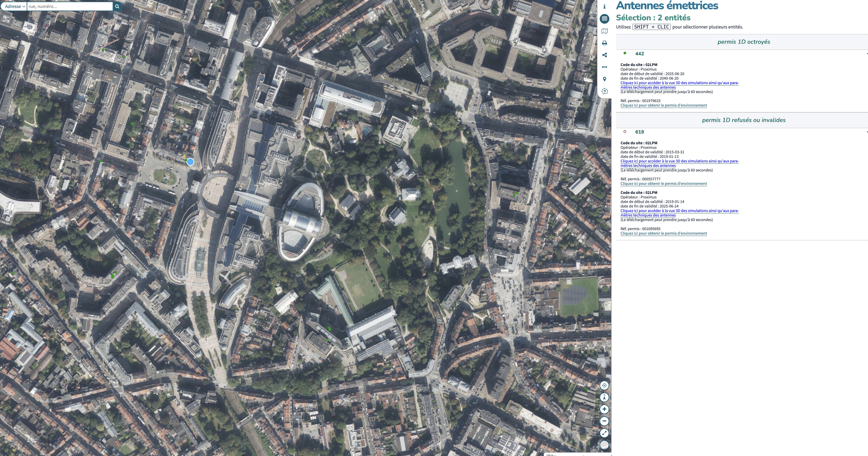Open the map layers icon
Image resolution: width=868 pixels, height=456 pixels.
[605, 31]
